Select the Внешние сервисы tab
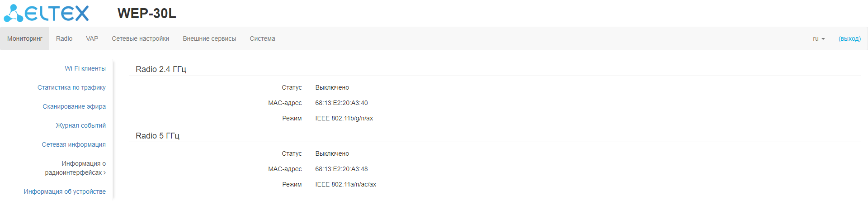This screenshot has height=201, width=868. pyautogui.click(x=209, y=38)
